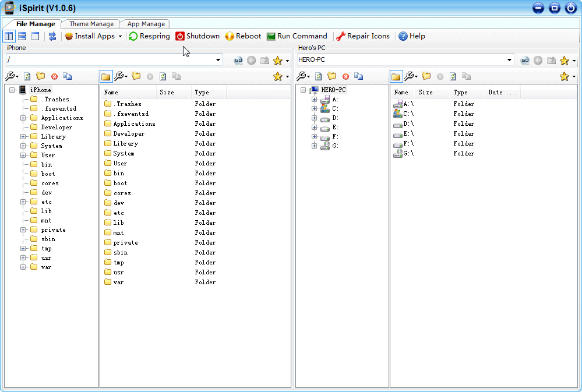The image size is (582, 392).
Task: Go up one folder on PC pane
Action: [551, 61]
